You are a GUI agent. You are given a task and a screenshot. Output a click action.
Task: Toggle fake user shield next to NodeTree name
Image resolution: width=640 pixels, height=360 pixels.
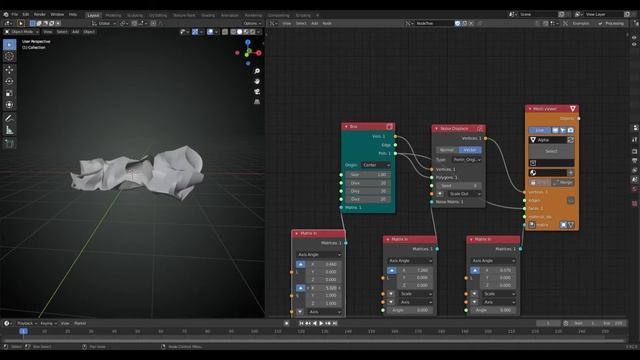(458, 23)
